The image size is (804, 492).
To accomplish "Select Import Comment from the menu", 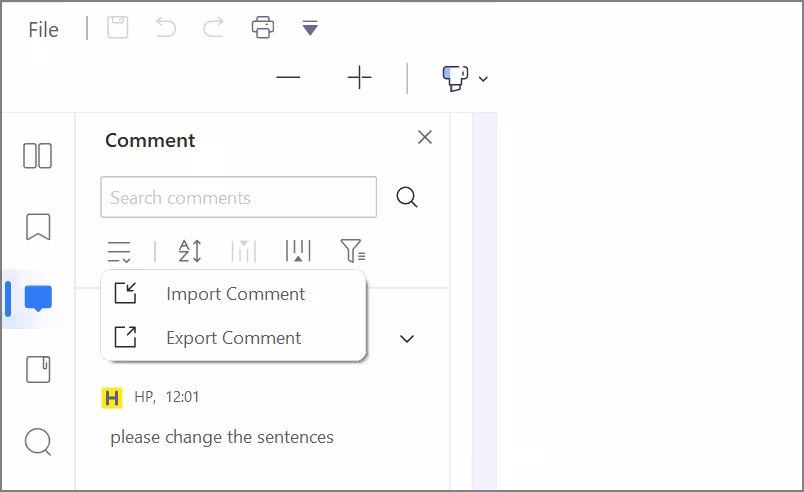I will (x=235, y=294).
